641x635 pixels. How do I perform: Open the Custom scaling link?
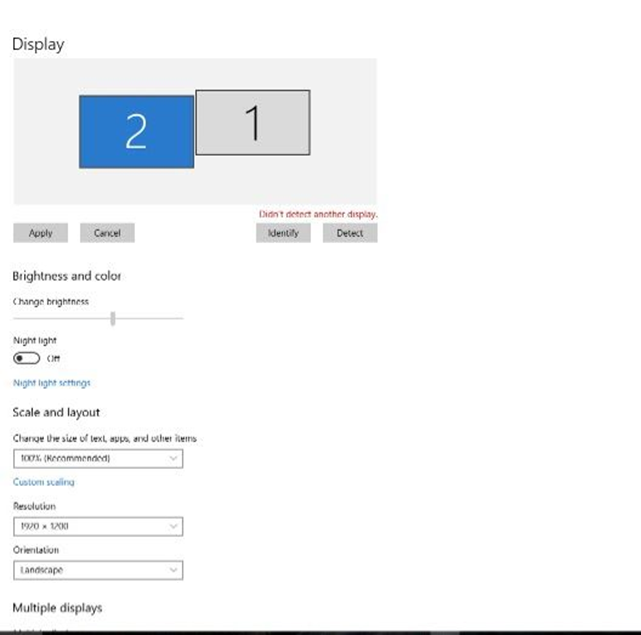pos(43,482)
